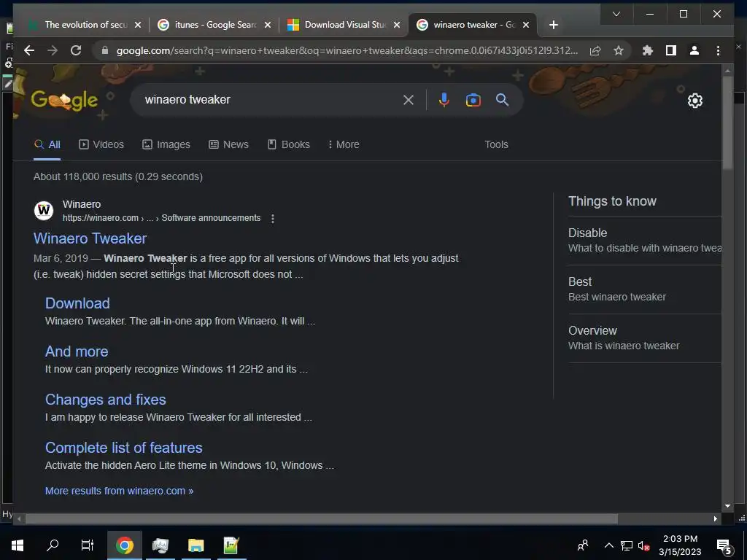This screenshot has width=747, height=560.
Task: Click the forward navigation arrow
Action: coord(53,50)
